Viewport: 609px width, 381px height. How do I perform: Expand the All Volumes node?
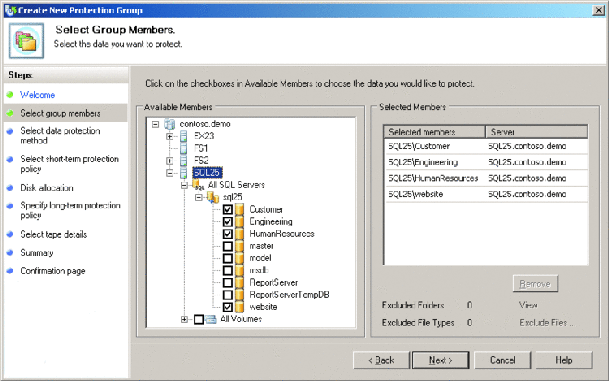tap(184, 319)
